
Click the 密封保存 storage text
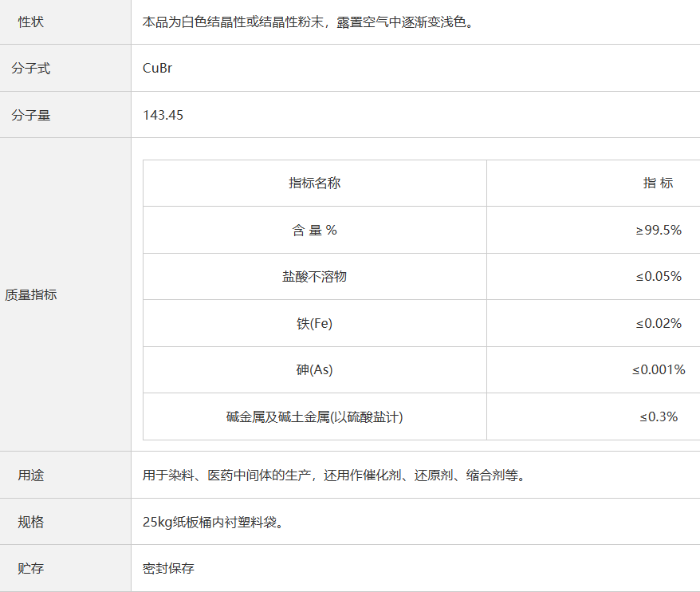(168, 569)
